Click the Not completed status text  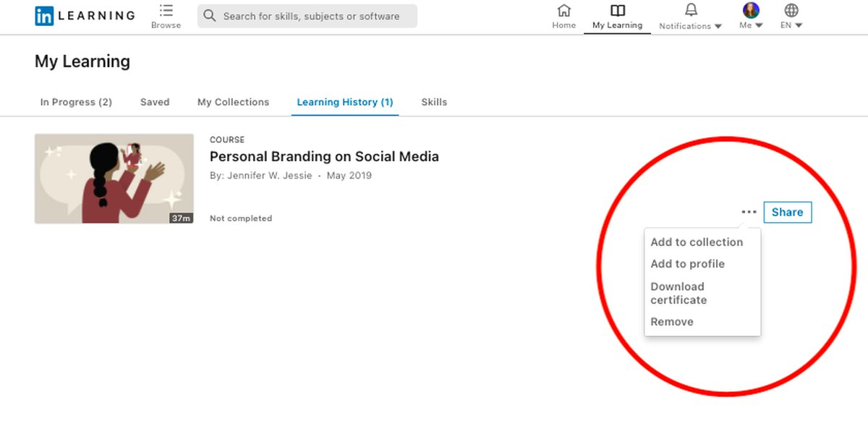(241, 218)
